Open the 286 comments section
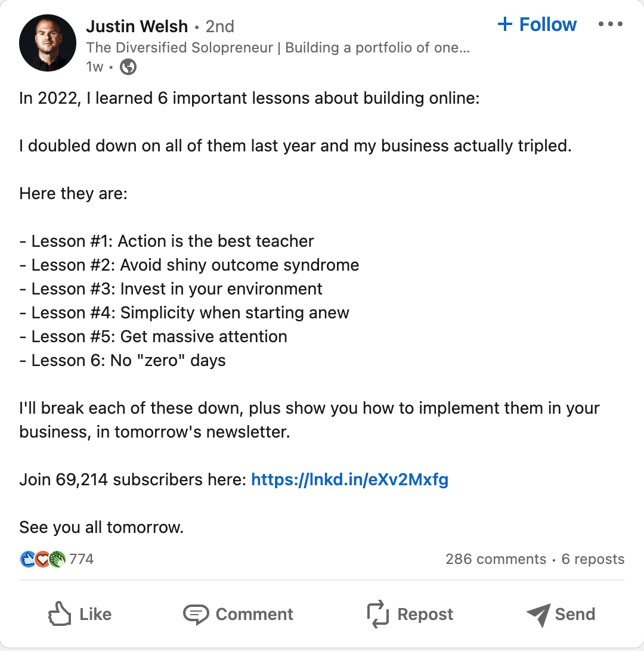The height and width of the screenshot is (651, 644). pos(496,559)
